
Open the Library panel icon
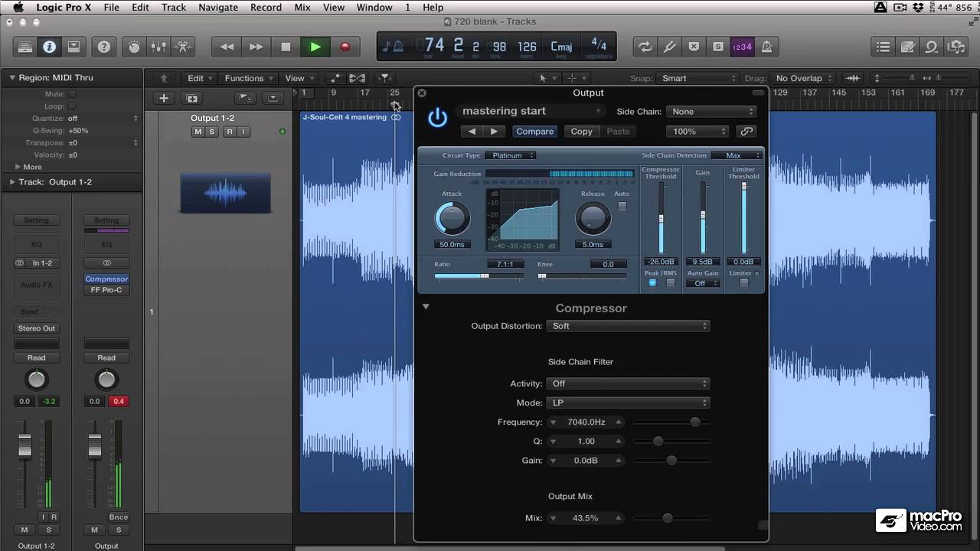(25, 47)
